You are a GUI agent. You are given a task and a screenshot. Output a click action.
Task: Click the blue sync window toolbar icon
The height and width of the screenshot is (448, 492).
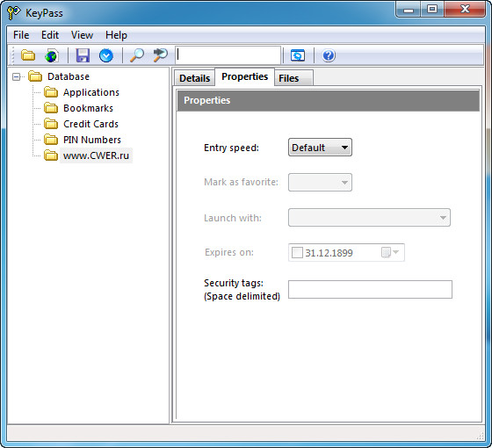pyautogui.click(x=298, y=55)
